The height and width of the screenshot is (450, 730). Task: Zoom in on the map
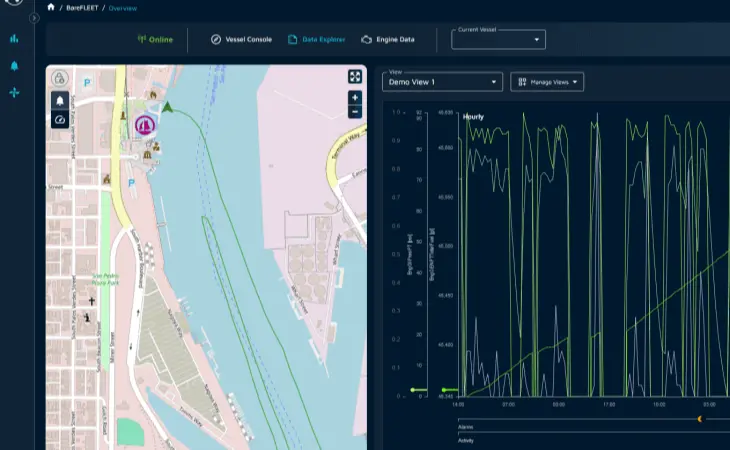(355, 98)
